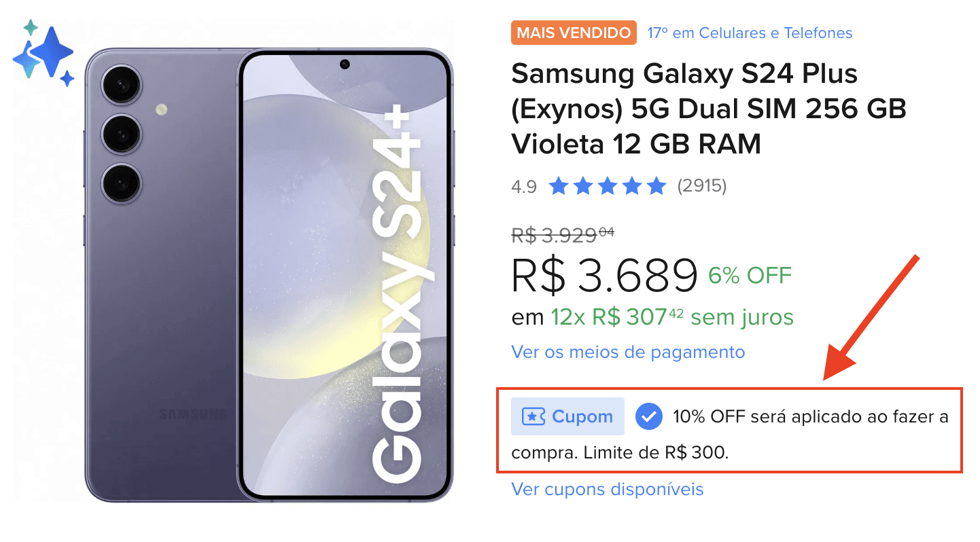Open Ver os meios de pagamento link
The width and height of the screenshot is (980, 542).
(x=628, y=353)
